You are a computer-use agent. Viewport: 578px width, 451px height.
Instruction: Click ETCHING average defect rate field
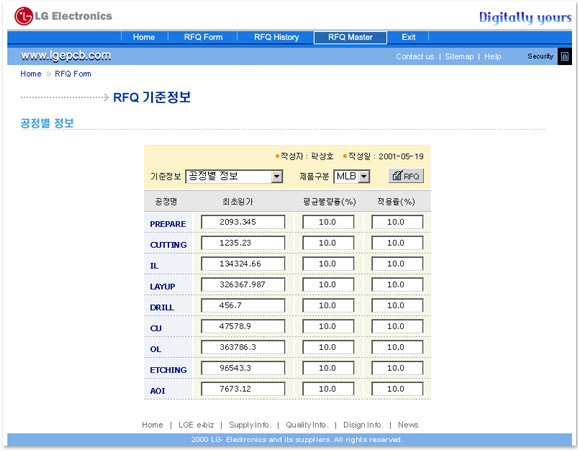(x=328, y=368)
